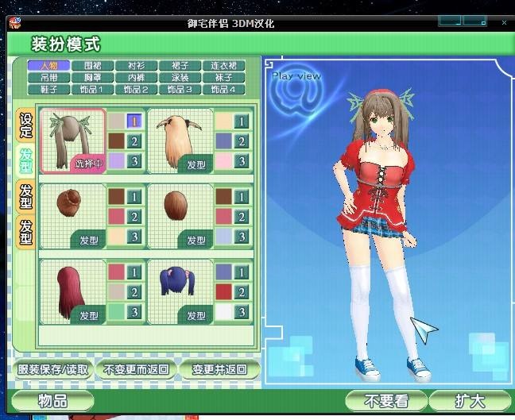The image size is (515, 420).
Task: Select highlighted number 1 of green-ribbon twin-tail hair
Action: [x=134, y=121]
